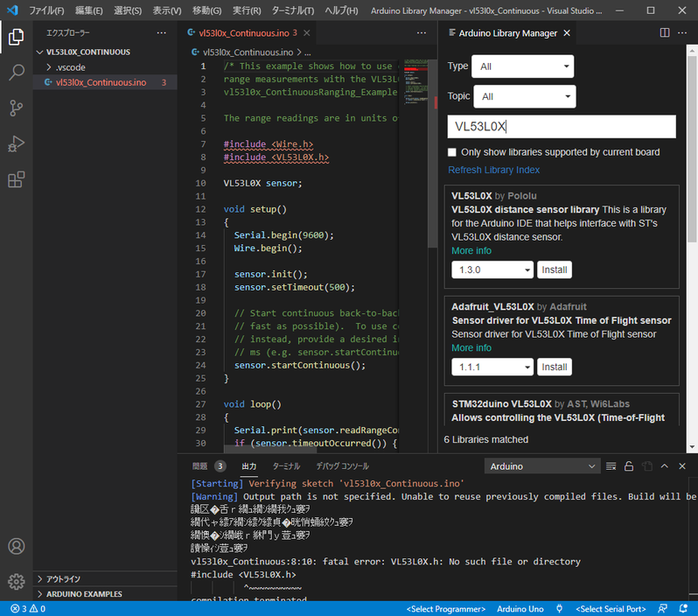Viewport: 698px width, 616px height.
Task: Open editor group more actions ellipsis
Action: tap(421, 33)
